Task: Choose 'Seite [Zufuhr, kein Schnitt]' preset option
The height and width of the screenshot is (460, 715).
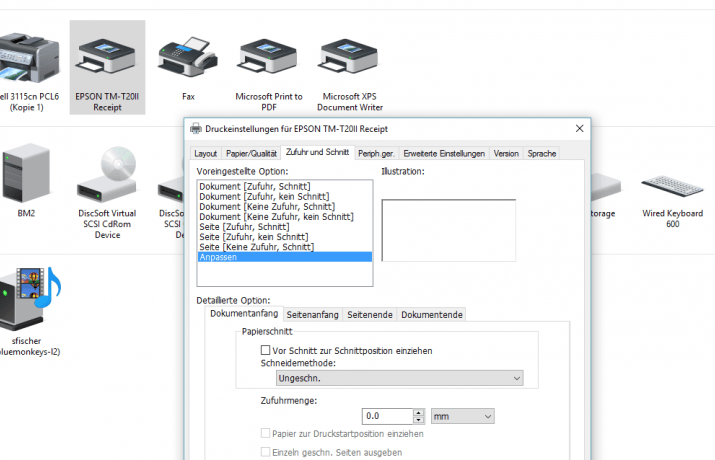Action: (x=285, y=237)
